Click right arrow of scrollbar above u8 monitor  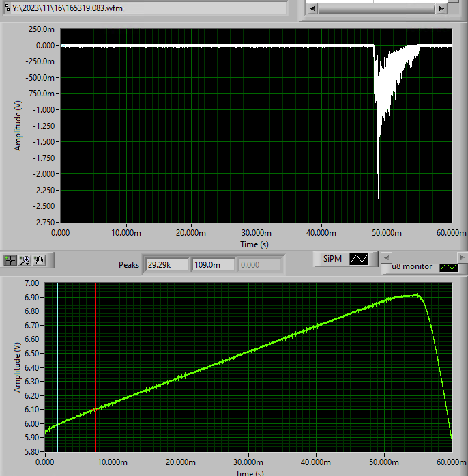(463, 257)
